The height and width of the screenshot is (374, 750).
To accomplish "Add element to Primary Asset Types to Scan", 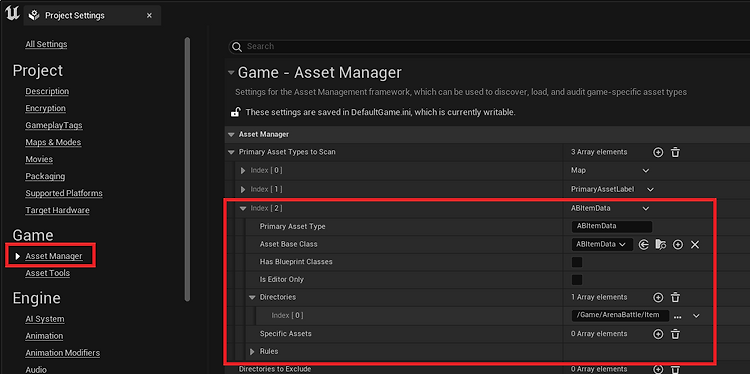I will point(658,153).
